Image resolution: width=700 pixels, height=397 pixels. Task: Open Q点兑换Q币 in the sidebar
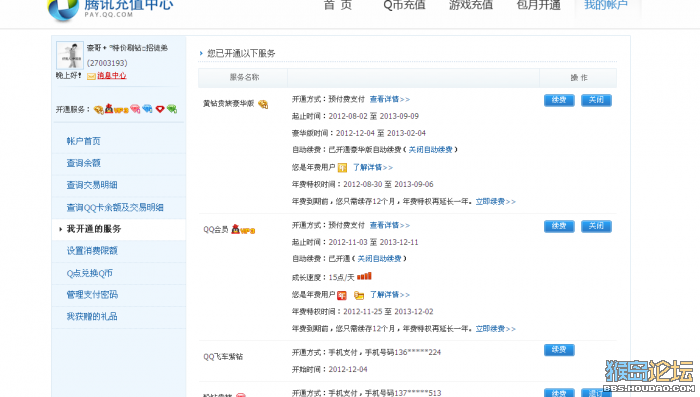coord(89,273)
